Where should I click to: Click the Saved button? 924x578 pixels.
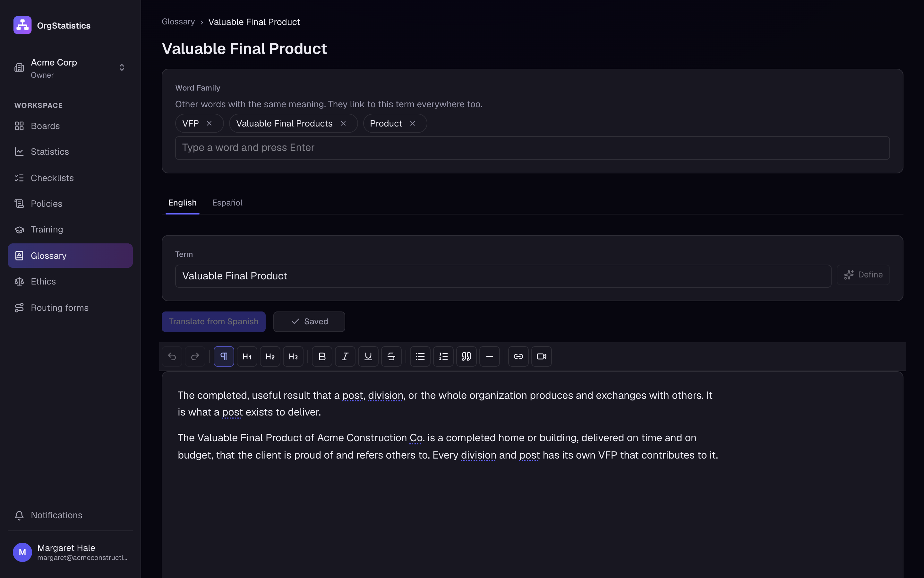coord(309,321)
